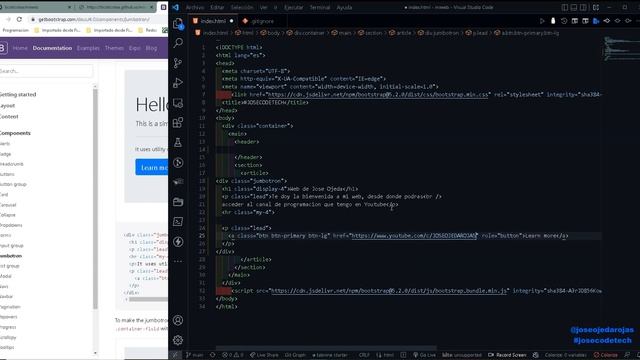Open the Editar menu
640x360 pixels.
[217, 7]
